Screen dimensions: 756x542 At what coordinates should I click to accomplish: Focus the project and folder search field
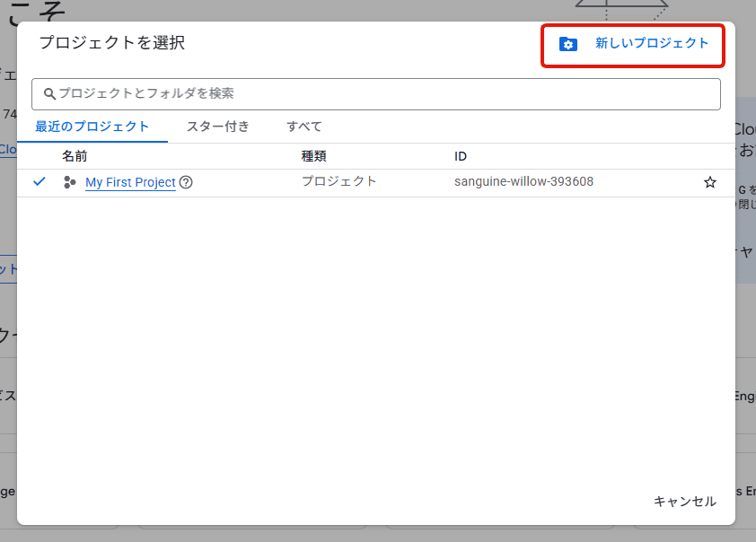tap(377, 93)
